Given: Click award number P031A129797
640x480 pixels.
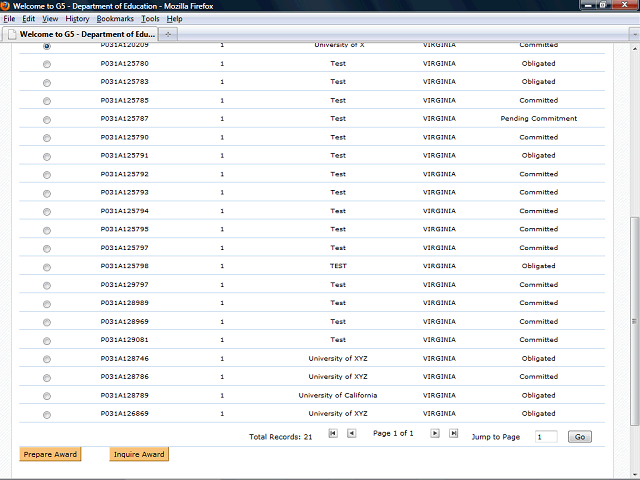Looking at the screenshot, I should tap(124, 284).
